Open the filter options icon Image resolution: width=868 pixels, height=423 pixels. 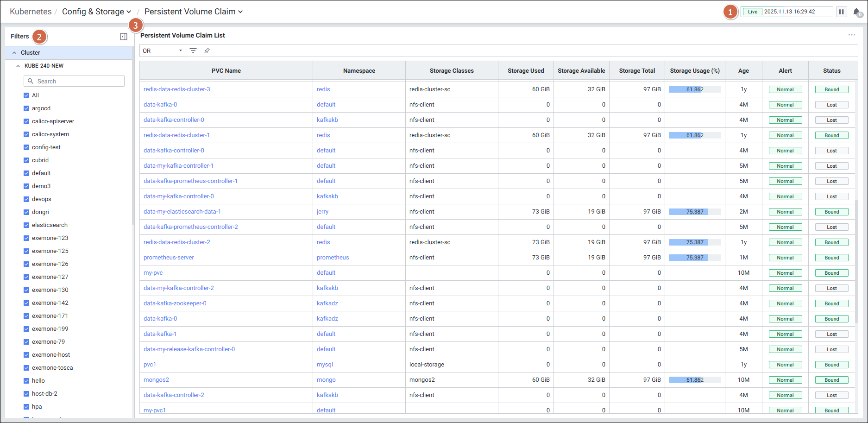pos(193,51)
